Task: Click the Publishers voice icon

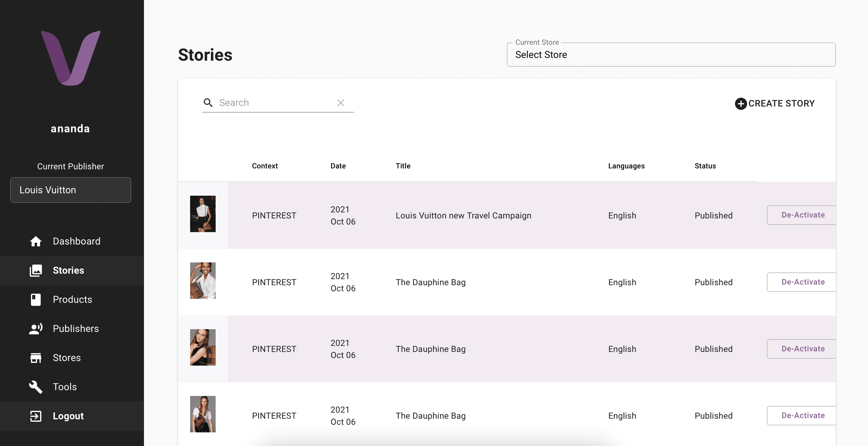Action: 36,329
